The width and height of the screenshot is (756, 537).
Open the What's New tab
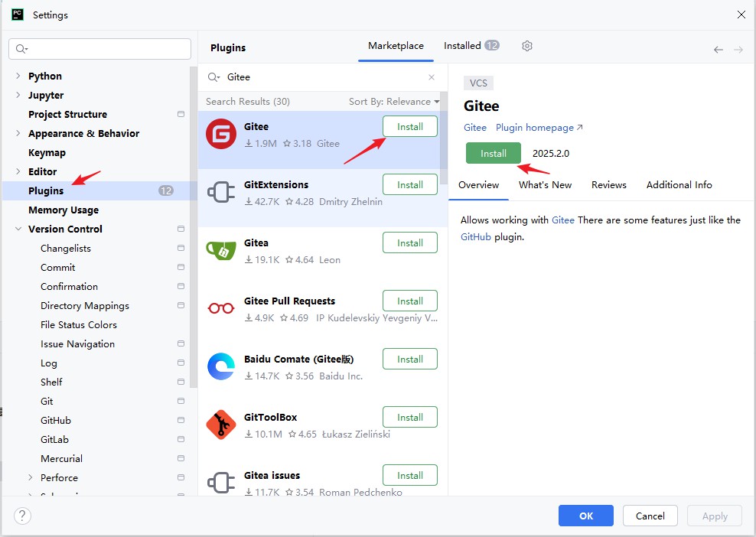545,185
